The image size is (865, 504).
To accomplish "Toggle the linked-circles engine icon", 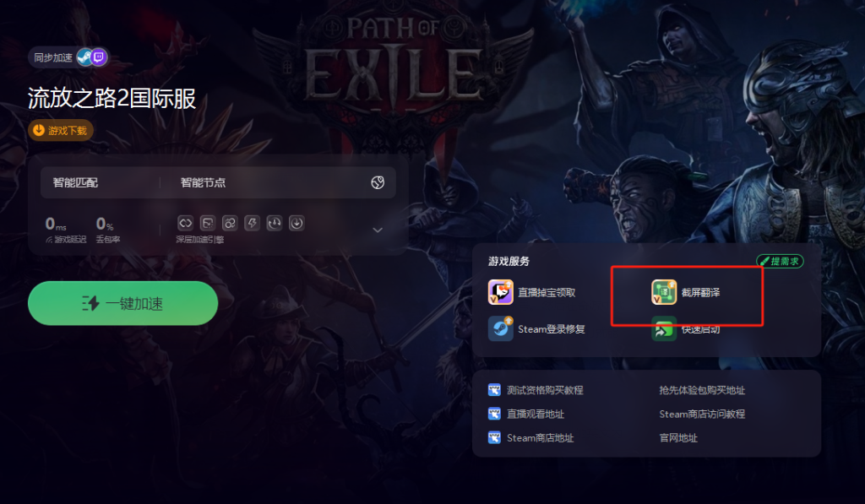I will (230, 223).
